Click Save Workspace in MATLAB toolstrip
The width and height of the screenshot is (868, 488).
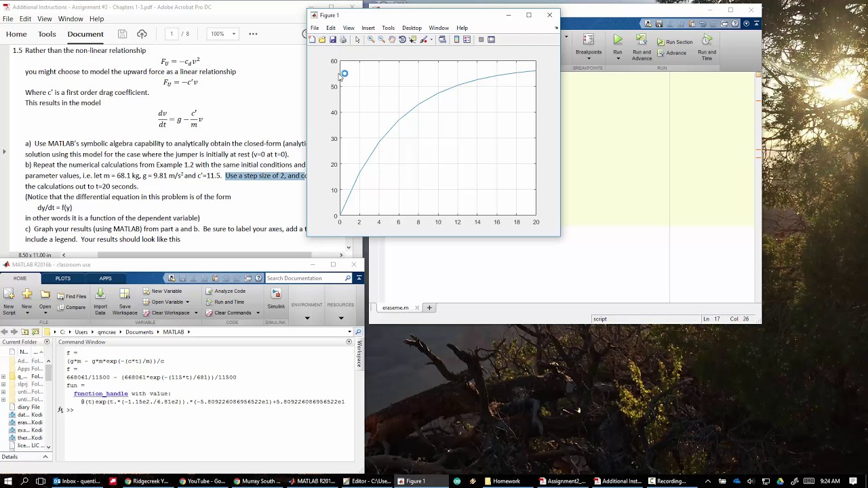[125, 301]
